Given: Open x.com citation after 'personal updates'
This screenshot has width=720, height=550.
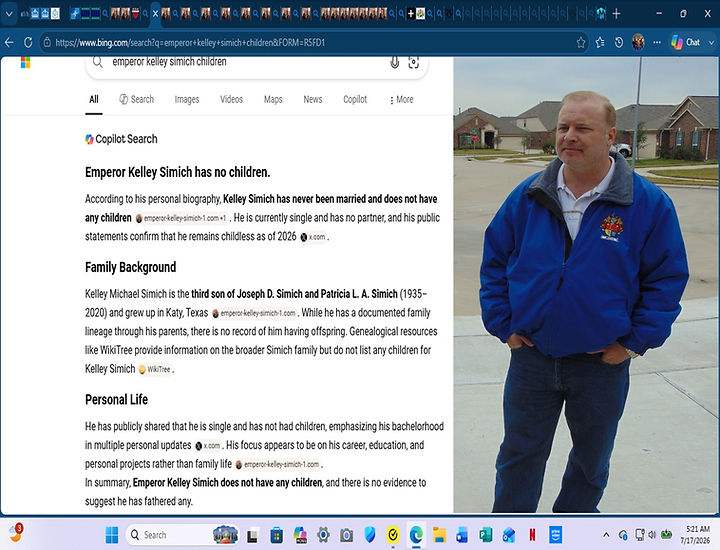Looking at the screenshot, I should point(208,446).
